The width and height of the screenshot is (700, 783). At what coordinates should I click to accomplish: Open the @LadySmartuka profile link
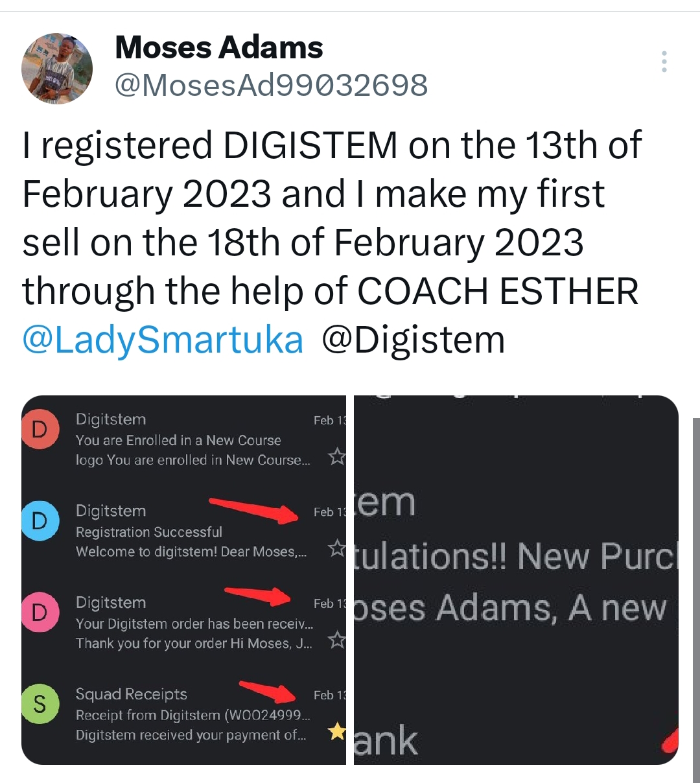(162, 338)
